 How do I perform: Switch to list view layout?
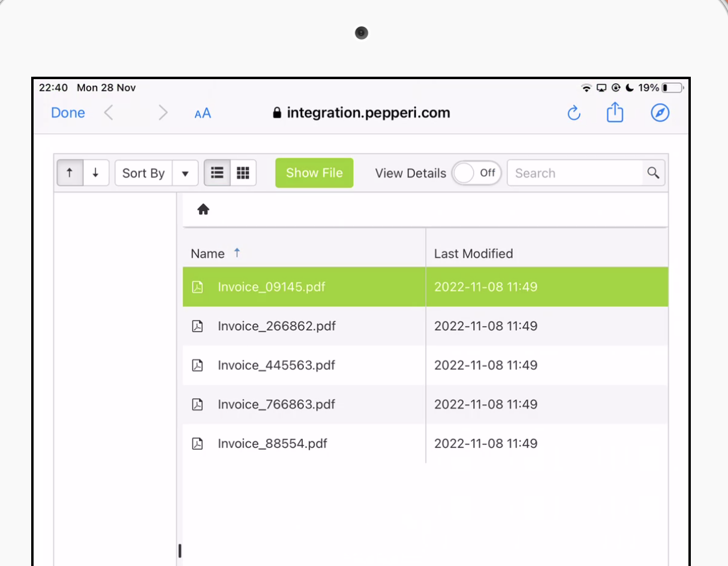(217, 173)
